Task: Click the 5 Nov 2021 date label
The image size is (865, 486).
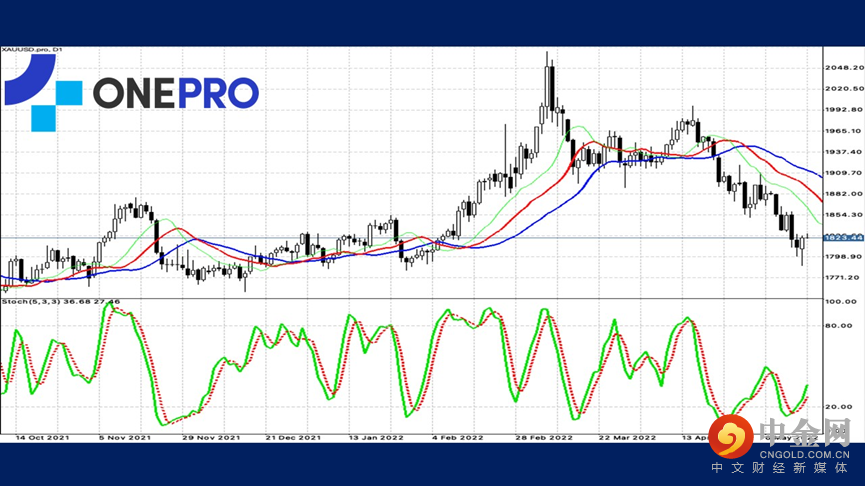Action: click(125, 437)
